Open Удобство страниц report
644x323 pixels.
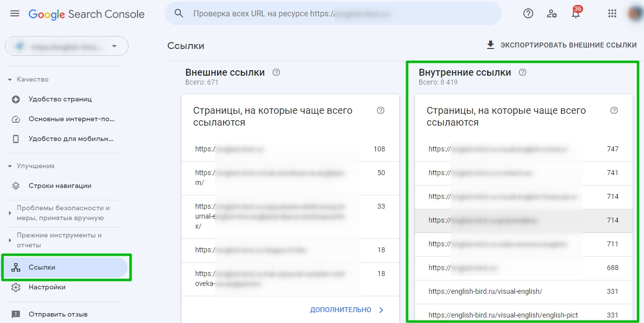60,99
